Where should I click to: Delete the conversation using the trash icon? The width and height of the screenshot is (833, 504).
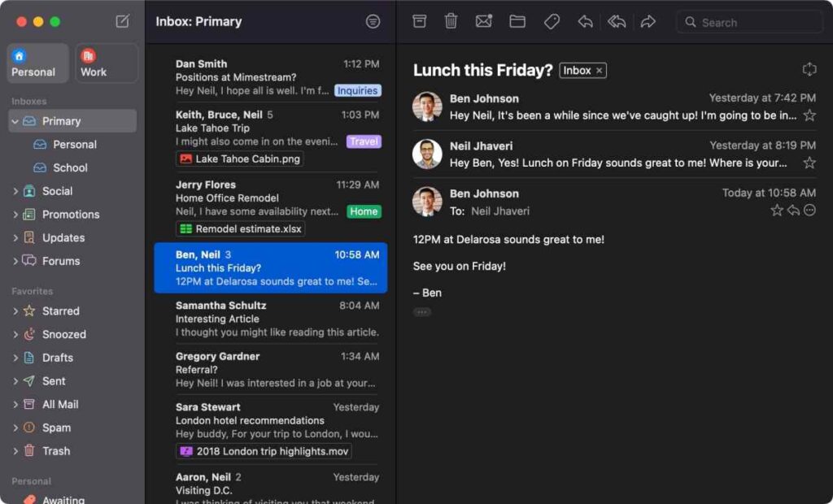click(x=451, y=21)
